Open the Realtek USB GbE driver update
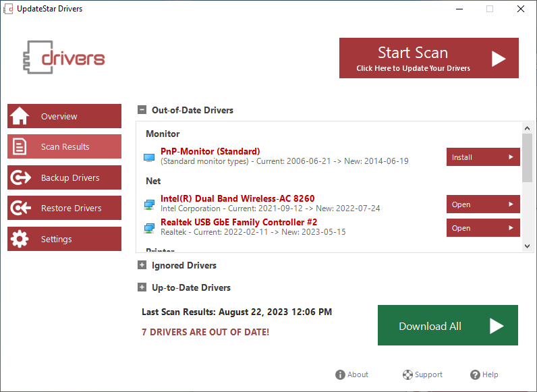Viewport: 537px width, 392px height. (x=482, y=228)
